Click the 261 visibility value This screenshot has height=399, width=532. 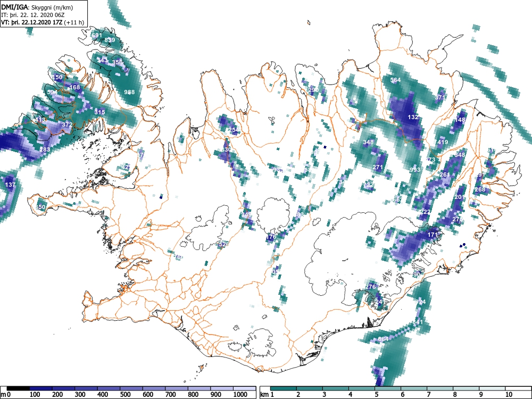[444, 174]
